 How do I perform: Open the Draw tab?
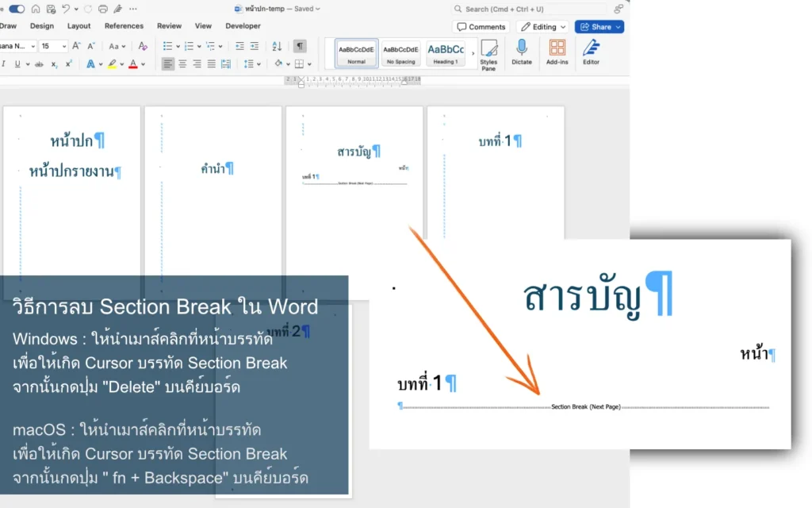coord(8,26)
